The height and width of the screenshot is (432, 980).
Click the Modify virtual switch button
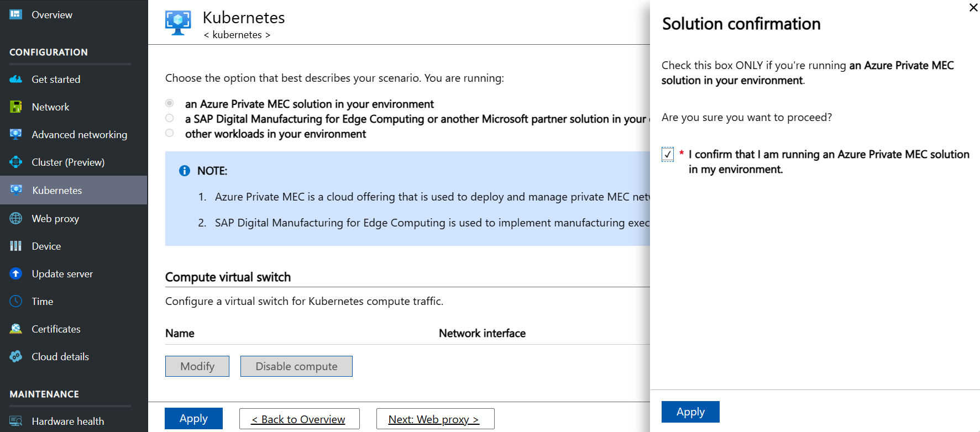click(x=197, y=366)
